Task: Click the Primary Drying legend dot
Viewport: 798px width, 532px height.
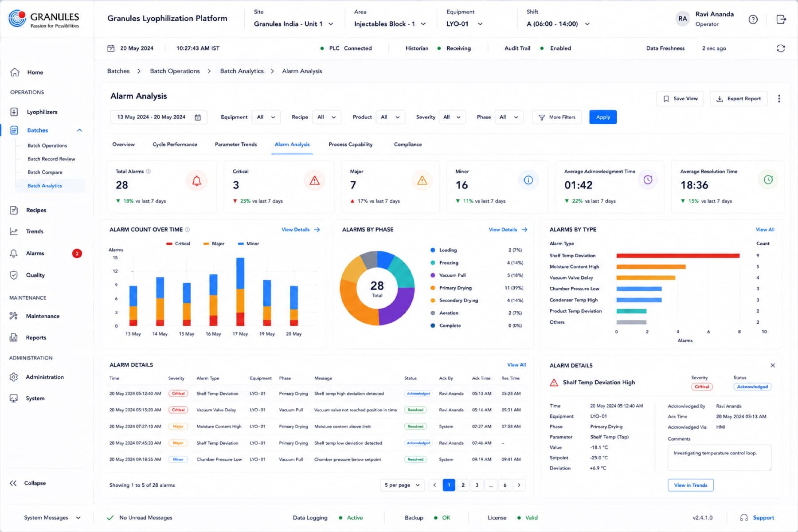Action: [x=433, y=288]
